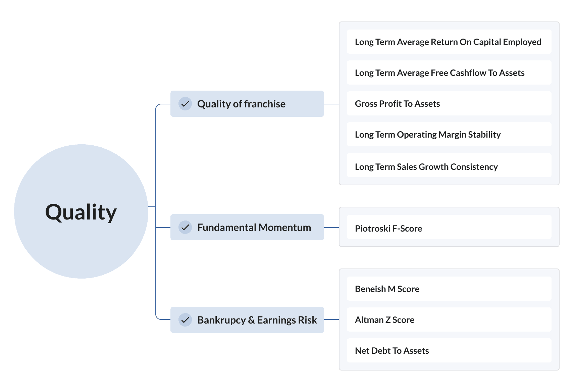Click the Quality of franchise checkmark icon
Viewport: 573px width, 392px height.
point(185,104)
